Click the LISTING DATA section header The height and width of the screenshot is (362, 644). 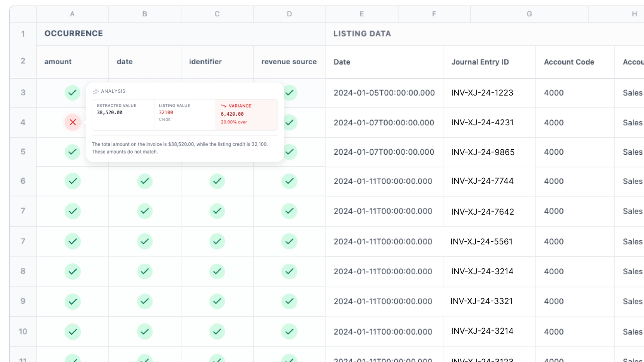pos(362,34)
